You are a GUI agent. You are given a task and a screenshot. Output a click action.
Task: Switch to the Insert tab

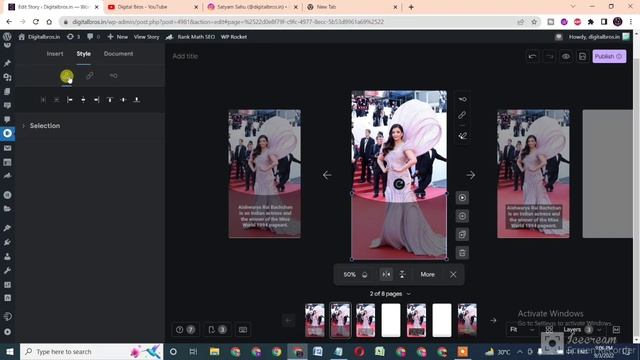[x=55, y=53]
